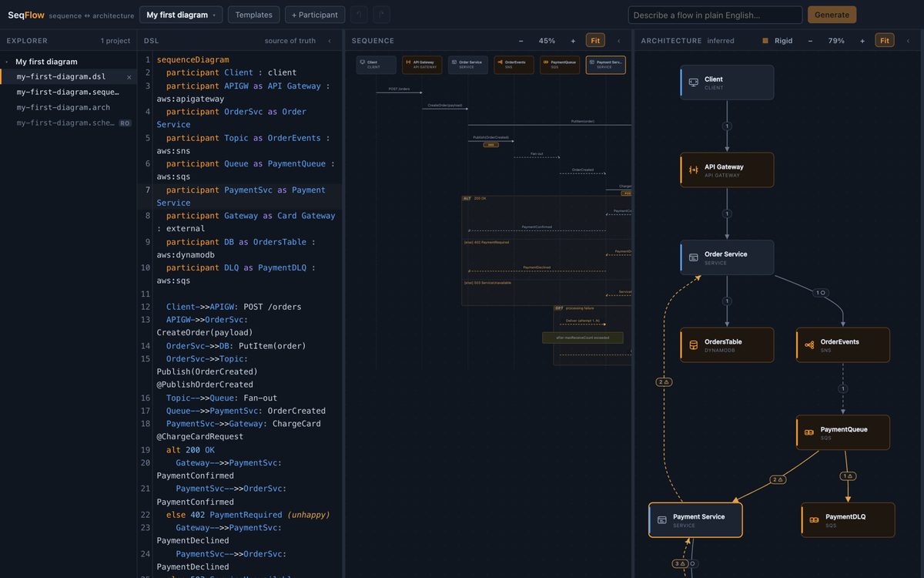Click the OPT processing failure fragment label
This screenshot has width=924, height=578.
tap(574, 308)
